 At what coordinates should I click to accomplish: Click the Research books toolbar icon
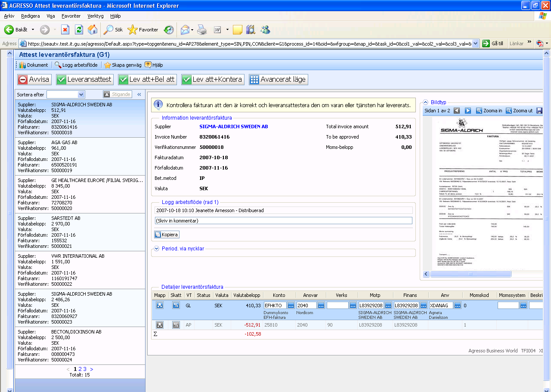click(251, 30)
